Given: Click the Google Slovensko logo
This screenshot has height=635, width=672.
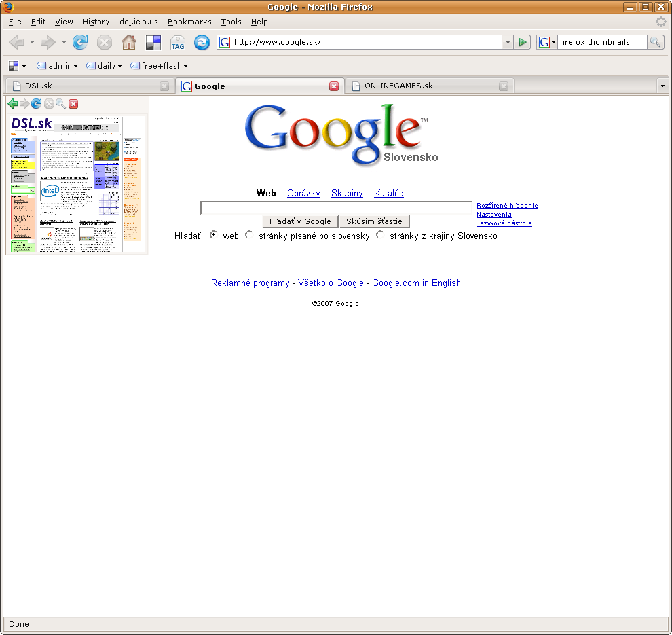Looking at the screenshot, I should click(341, 135).
